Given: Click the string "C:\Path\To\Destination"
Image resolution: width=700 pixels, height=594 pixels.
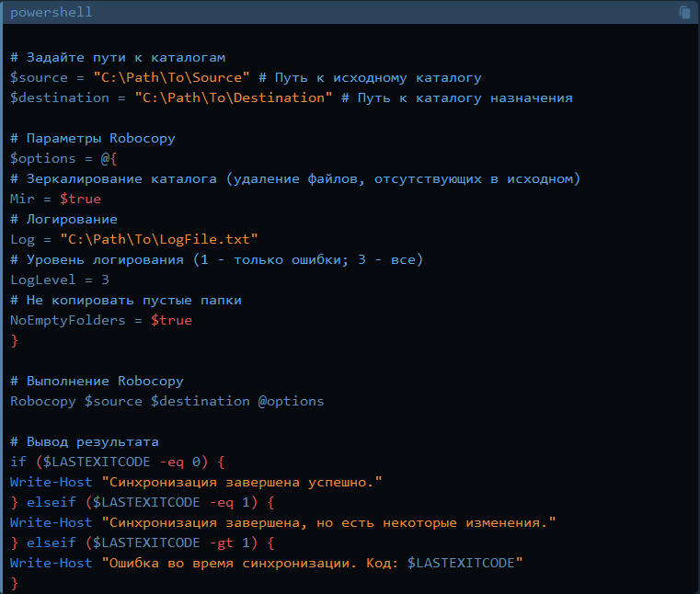Looking at the screenshot, I should 234,97.
